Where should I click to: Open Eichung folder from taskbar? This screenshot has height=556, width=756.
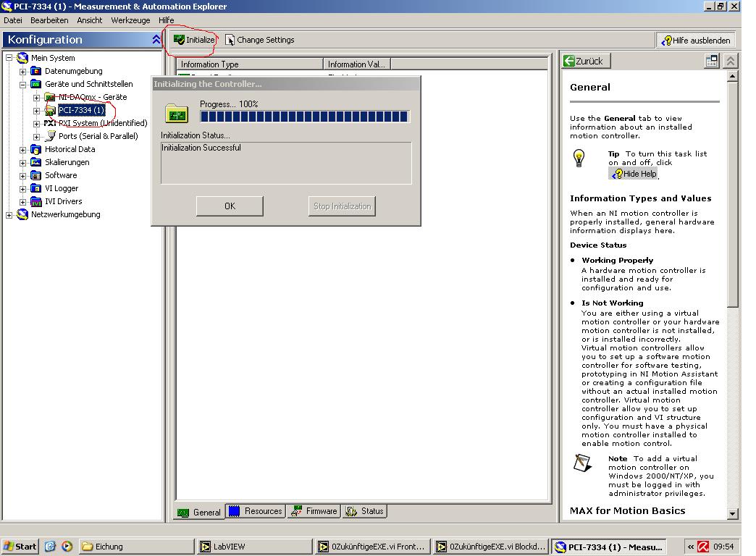click(x=136, y=547)
